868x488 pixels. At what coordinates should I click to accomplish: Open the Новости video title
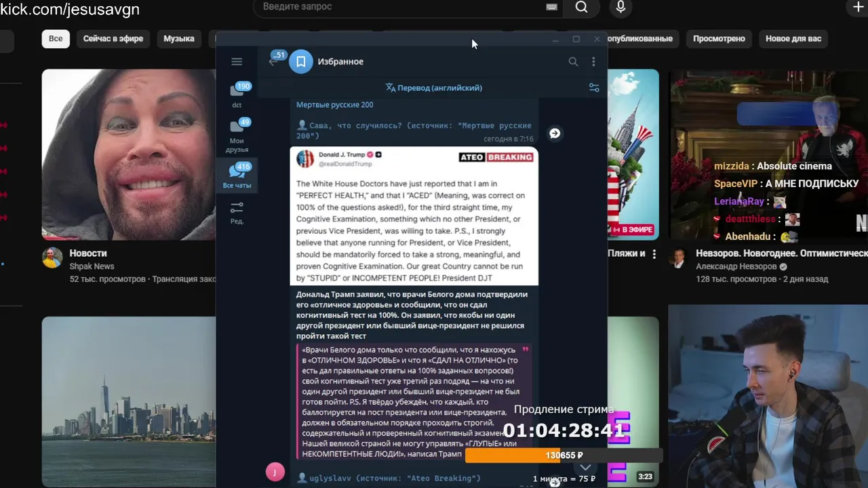click(x=88, y=253)
